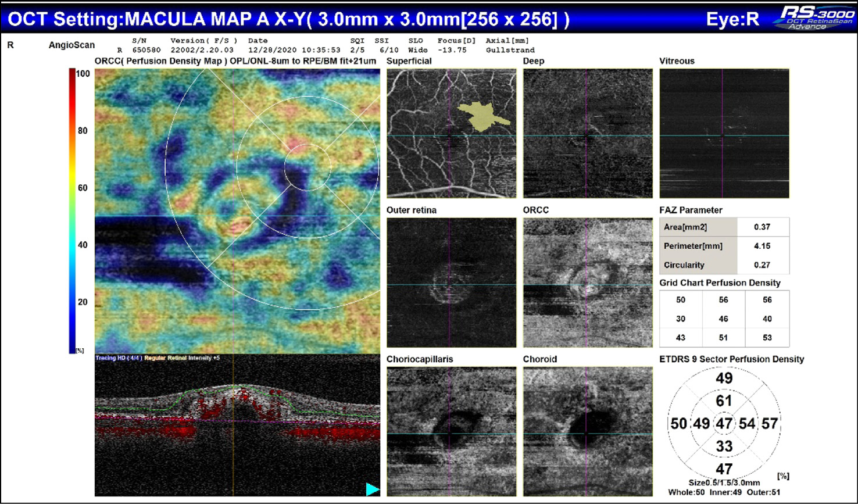Image resolution: width=858 pixels, height=504 pixels.
Task: Open the Choriocapillaris slab image
Action: click(451, 431)
